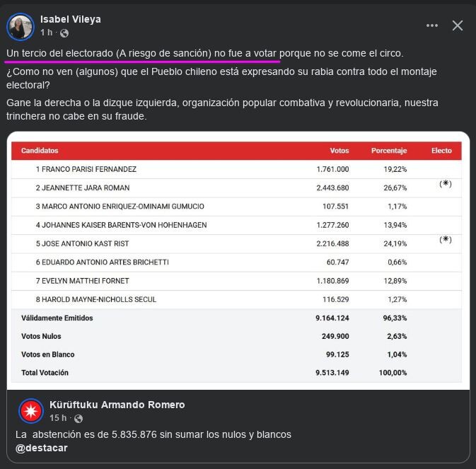The height and width of the screenshot is (469, 476).
Task: Click the abstention text in the shared post
Action: (153, 434)
